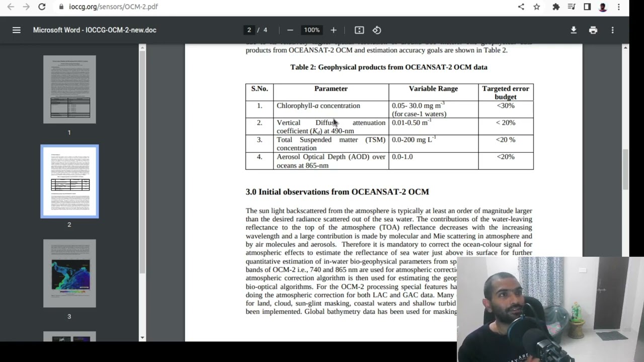Click 'Aerosol Optical Depth (AOD)' cell
The width and height of the screenshot is (644, 362).
[x=331, y=161]
